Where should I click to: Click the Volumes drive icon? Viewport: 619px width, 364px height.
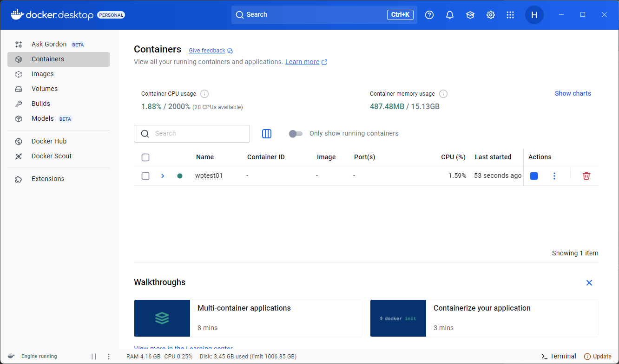19,89
